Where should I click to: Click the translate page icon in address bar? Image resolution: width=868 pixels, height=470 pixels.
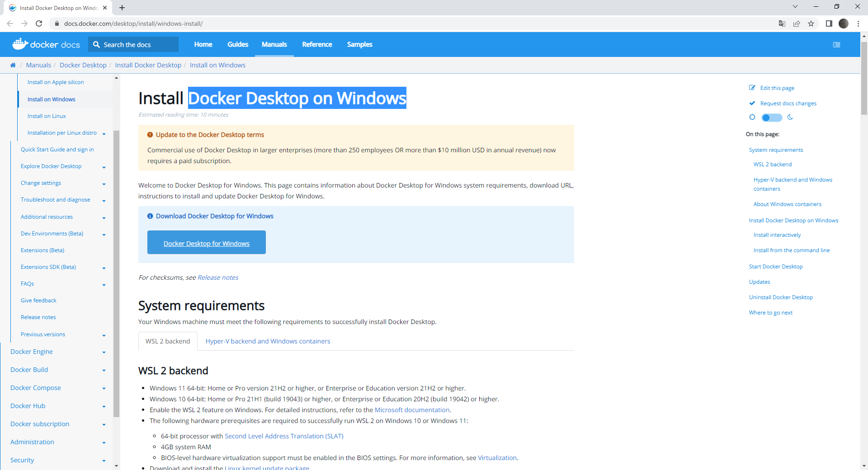pyautogui.click(x=782, y=23)
